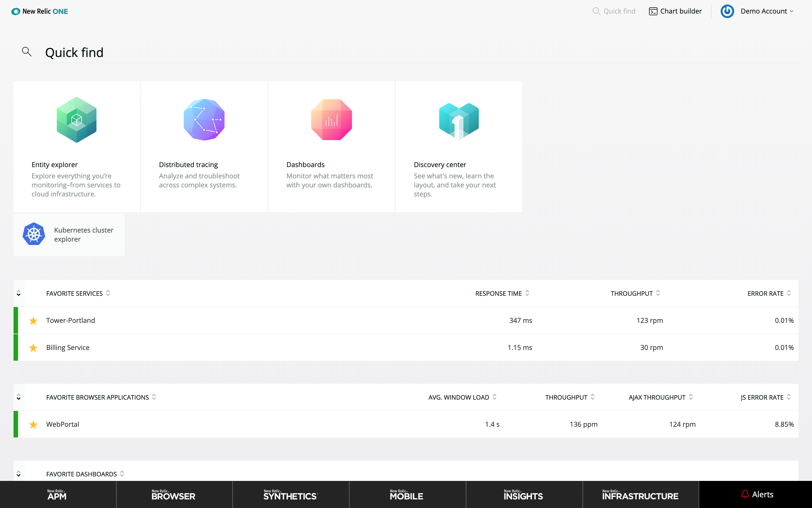This screenshot has width=812, height=508.
Task: Unfavorite Billing Service star
Action: (x=33, y=348)
